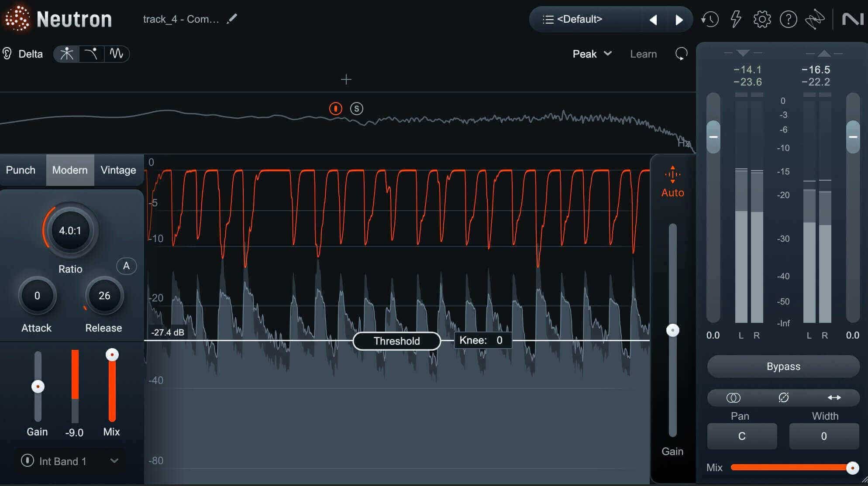Click the reset circular arrow near Learn
Viewport: 868px width, 486px height.
681,54
